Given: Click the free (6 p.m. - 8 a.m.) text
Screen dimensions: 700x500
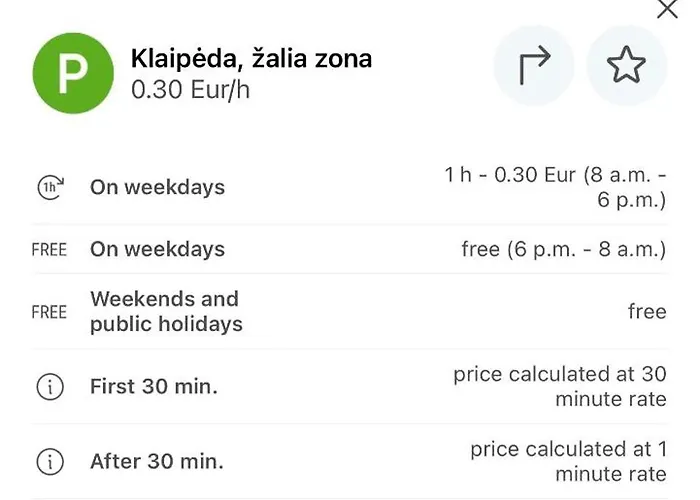Looking at the screenshot, I should click(x=563, y=250).
